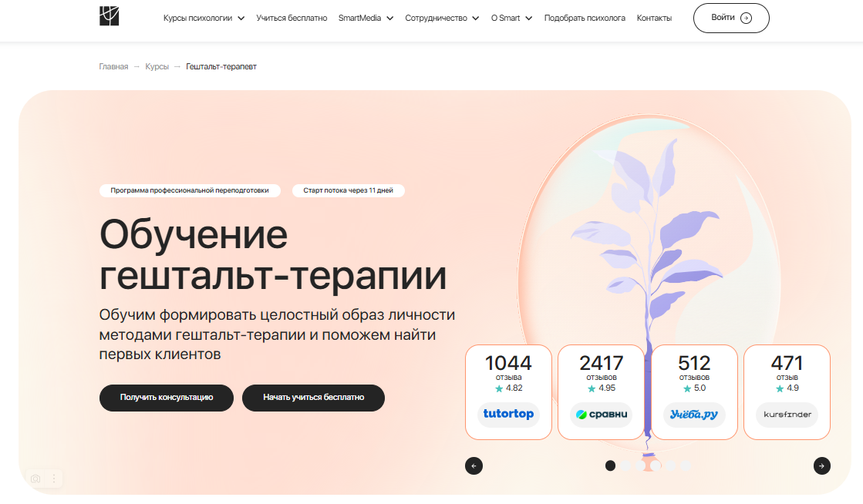Select Контакты in the navigation menu
The height and width of the screenshot is (504, 863).
click(x=654, y=16)
